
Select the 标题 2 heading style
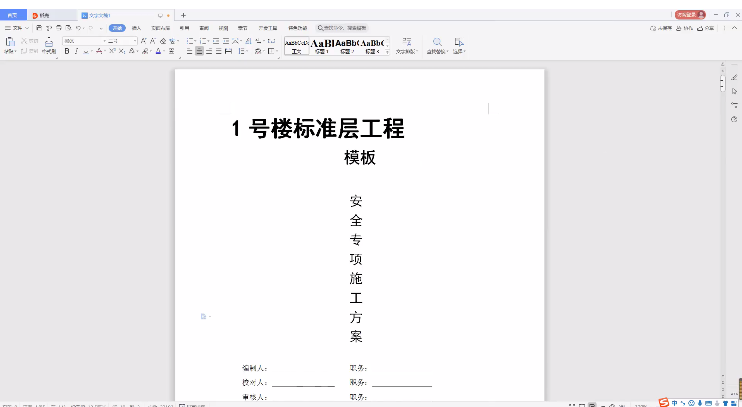[347, 46]
